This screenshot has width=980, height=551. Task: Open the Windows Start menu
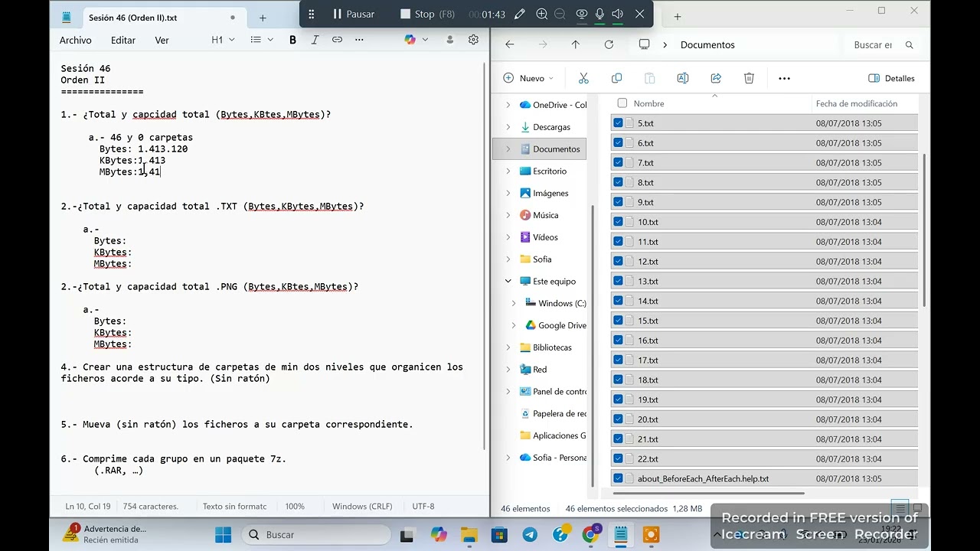(223, 534)
